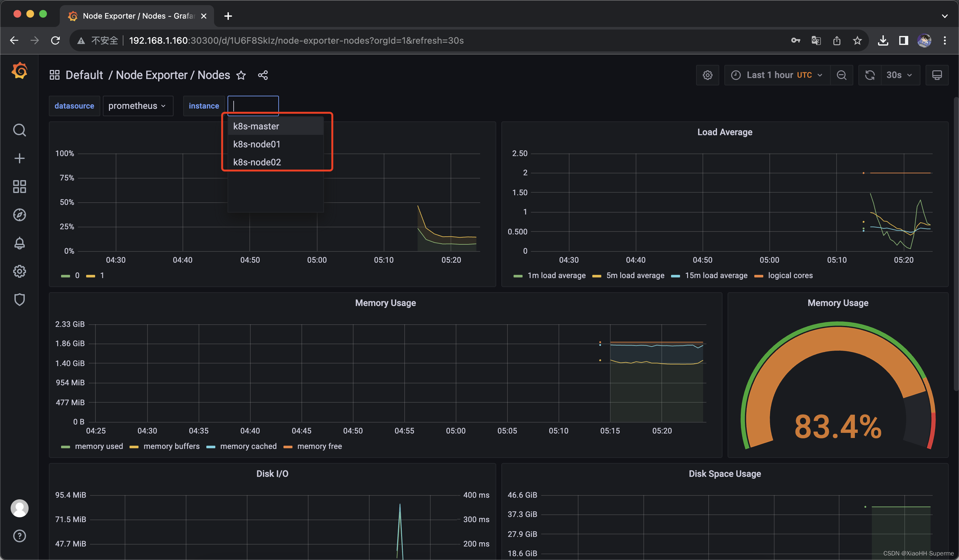Cycle view mode with monitor icon

click(x=937, y=75)
